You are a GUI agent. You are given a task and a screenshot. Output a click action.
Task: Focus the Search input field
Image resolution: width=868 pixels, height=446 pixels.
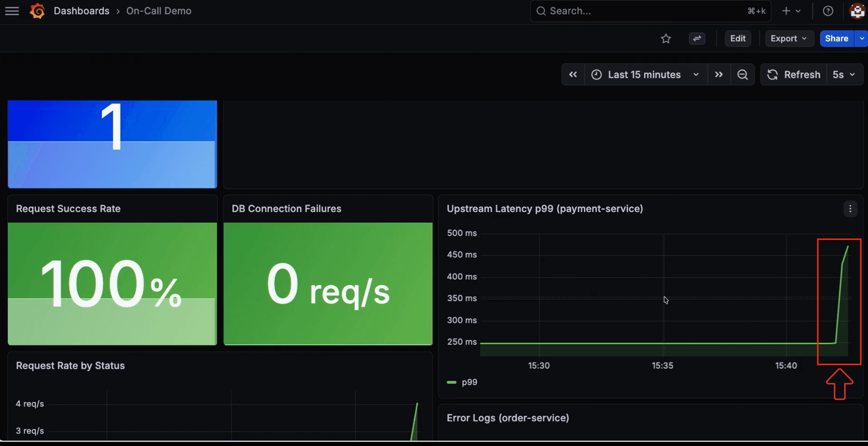(x=650, y=11)
